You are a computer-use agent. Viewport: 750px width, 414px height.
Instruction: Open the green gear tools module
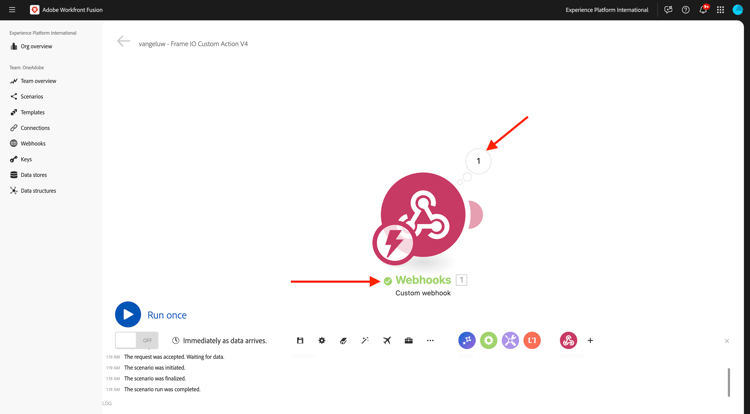[x=488, y=340]
